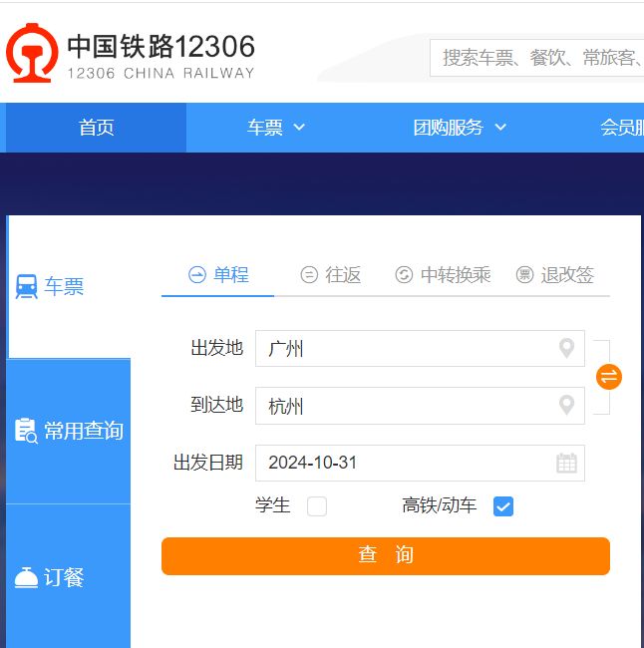
Task: Switch to the 往返 round-trip tab
Action: pyautogui.click(x=331, y=275)
